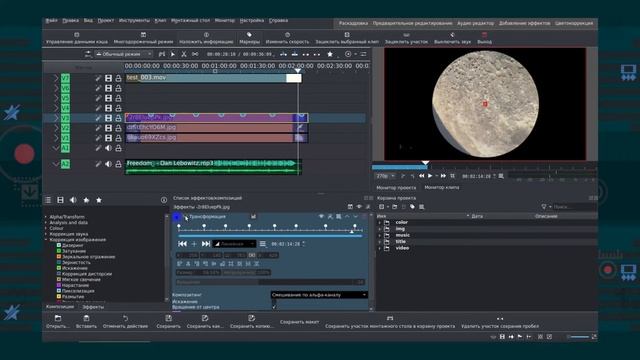Switch to Монитор клипа tab

(x=442, y=187)
